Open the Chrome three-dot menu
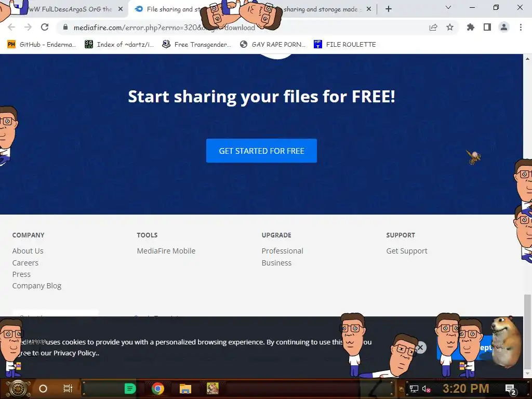Viewport: 532px width, 399px height. point(521,27)
